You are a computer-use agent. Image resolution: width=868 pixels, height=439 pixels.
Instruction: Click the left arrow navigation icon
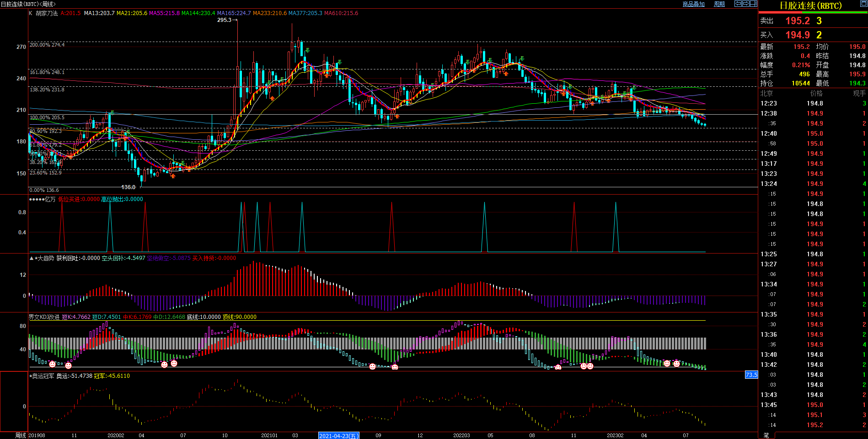[738, 4]
